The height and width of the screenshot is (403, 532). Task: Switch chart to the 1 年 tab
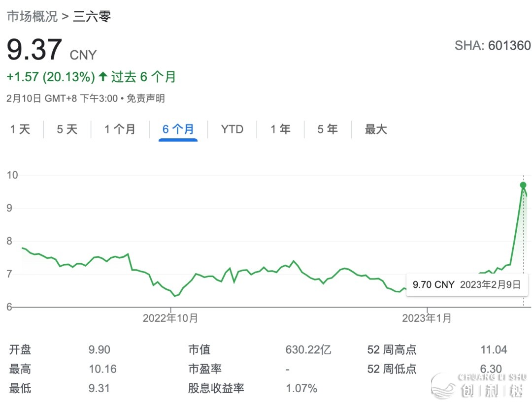click(280, 129)
